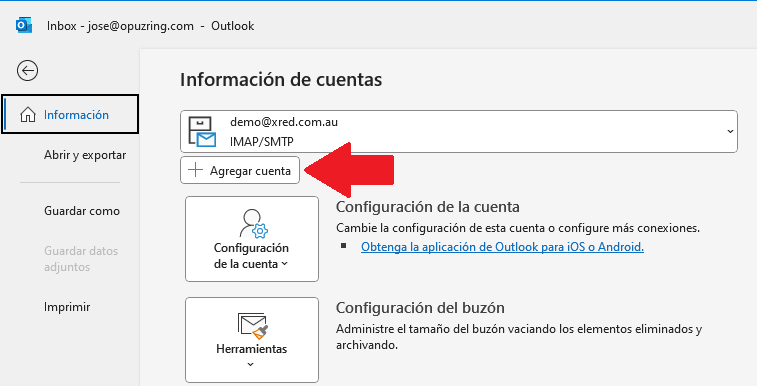Open Abrir y exportar section
Viewport: 757px width, 386px height.
(85, 155)
